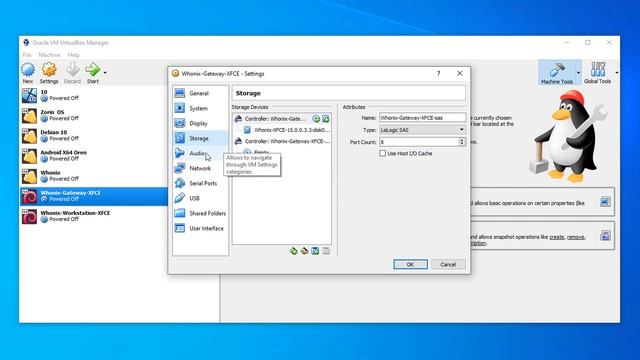
Task: Open Settings from the manager toolbar
Action: (x=49, y=73)
